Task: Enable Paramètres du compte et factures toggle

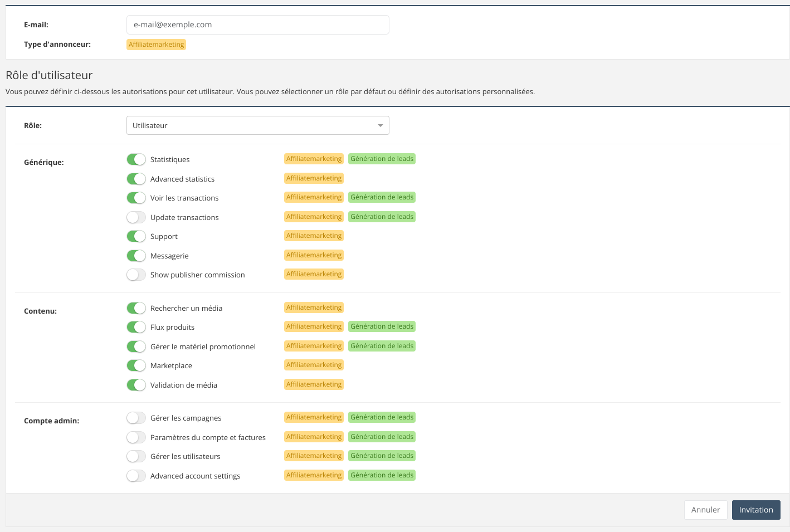Action: [x=136, y=437]
